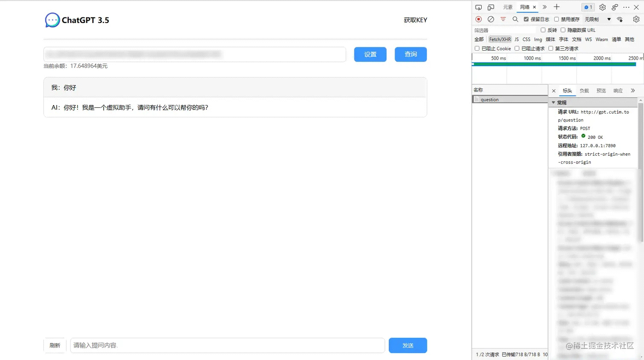Check the 反转 filter checkbox
This screenshot has width=644, height=360.
(x=543, y=30)
